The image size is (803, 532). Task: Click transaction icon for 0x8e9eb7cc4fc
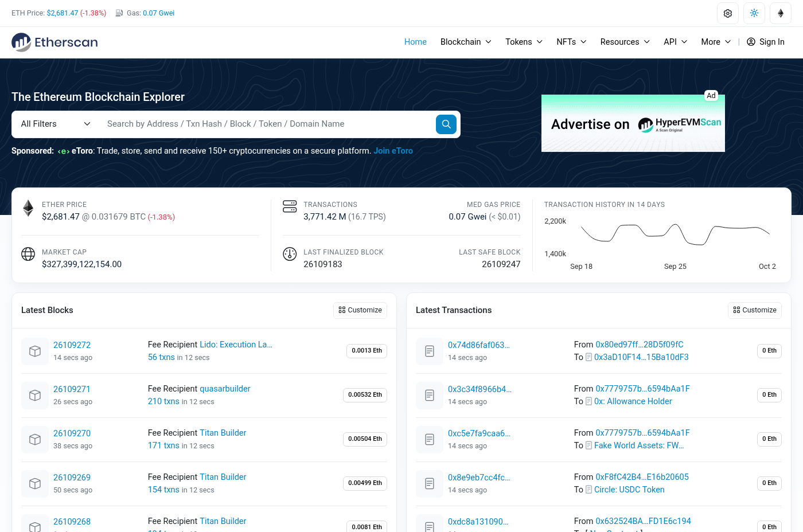click(430, 484)
